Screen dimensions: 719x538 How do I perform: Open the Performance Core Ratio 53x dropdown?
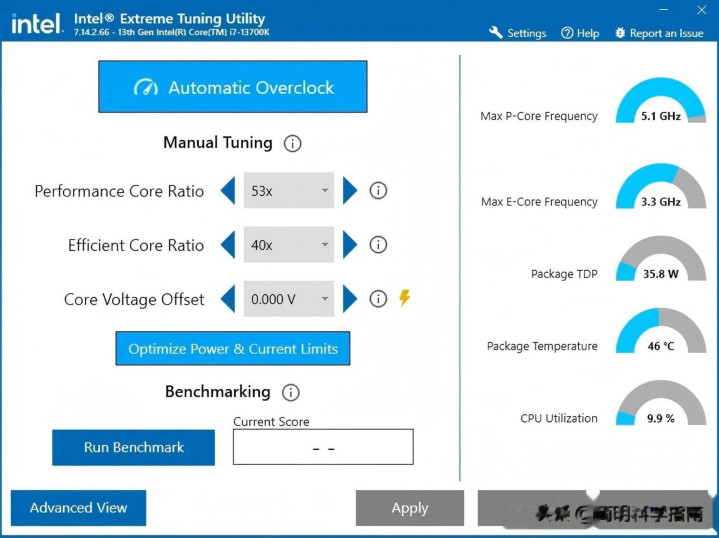click(289, 190)
